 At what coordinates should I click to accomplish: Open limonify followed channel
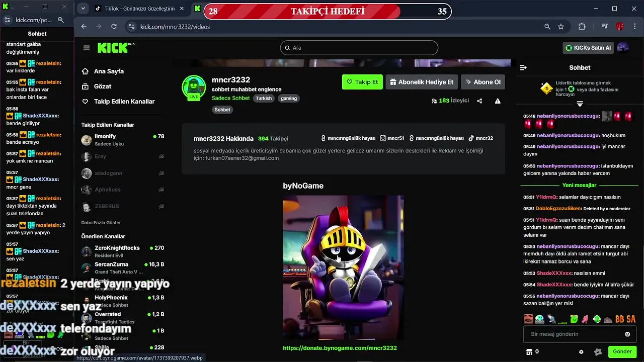pyautogui.click(x=123, y=140)
